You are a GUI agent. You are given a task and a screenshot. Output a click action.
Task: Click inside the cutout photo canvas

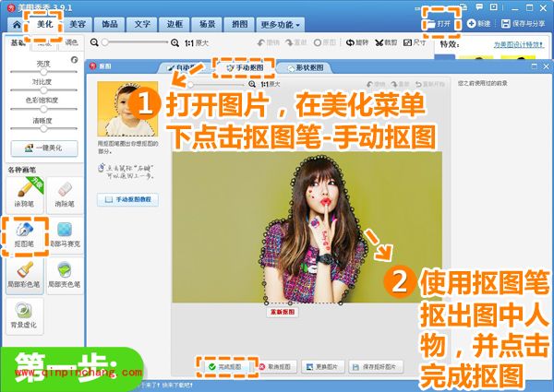[x=307, y=227]
